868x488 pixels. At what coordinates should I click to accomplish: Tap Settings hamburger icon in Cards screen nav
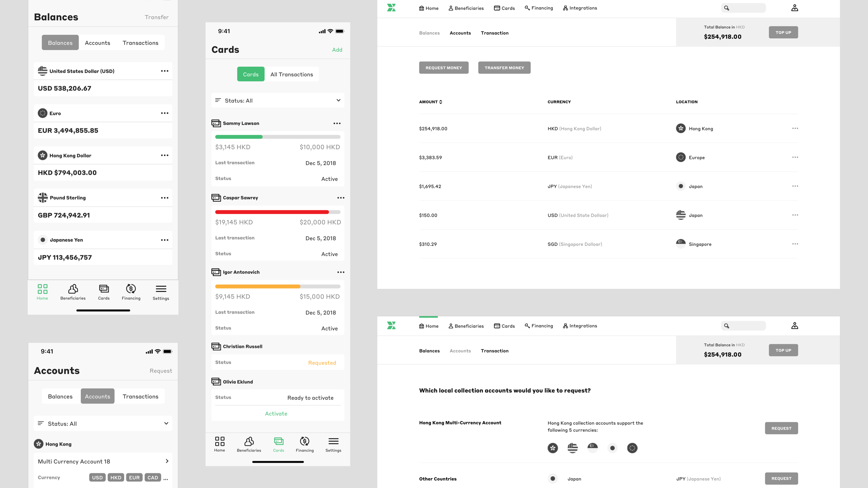click(x=333, y=441)
